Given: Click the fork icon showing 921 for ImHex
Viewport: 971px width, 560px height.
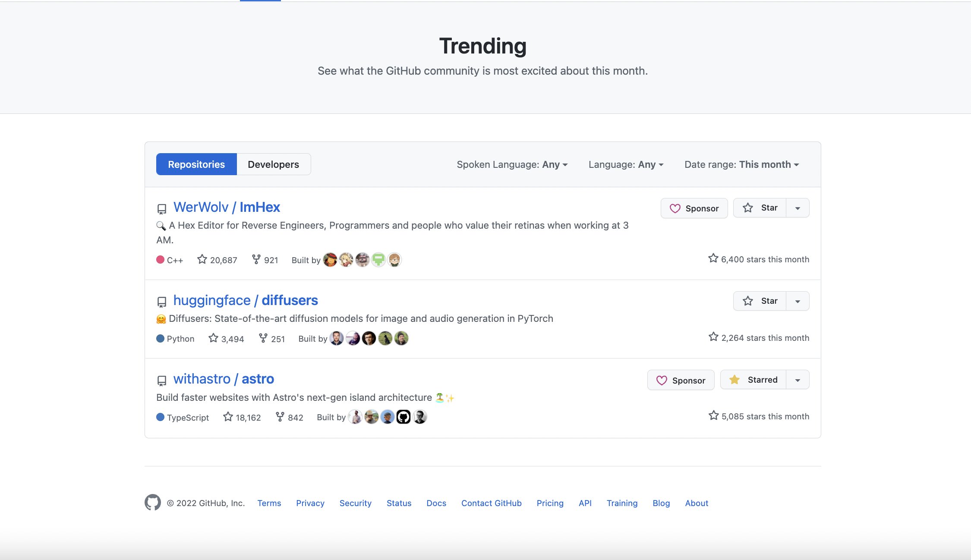Looking at the screenshot, I should tap(255, 259).
